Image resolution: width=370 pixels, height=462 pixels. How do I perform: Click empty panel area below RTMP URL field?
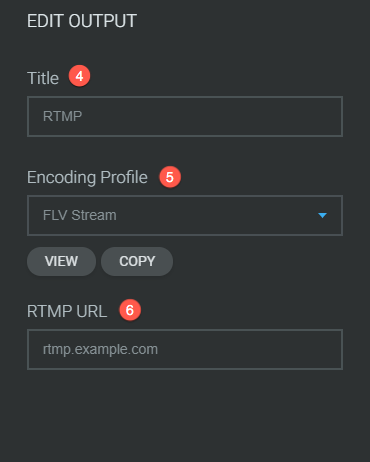185,415
